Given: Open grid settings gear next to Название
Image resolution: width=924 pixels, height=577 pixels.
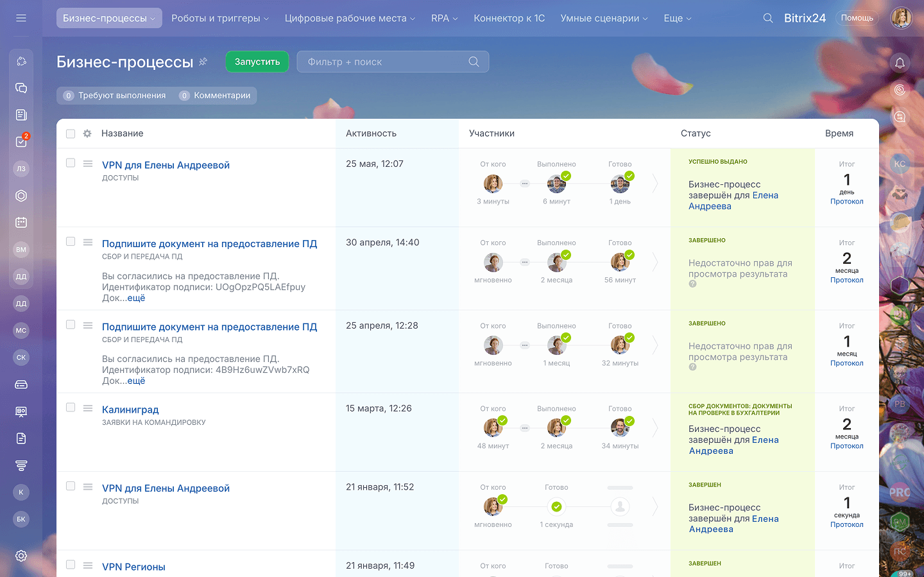Looking at the screenshot, I should (x=87, y=133).
